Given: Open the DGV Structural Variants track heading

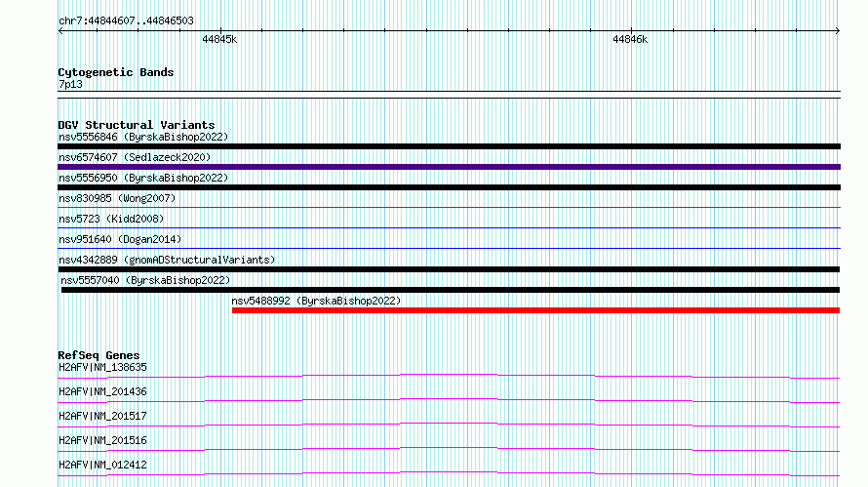Looking at the screenshot, I should coord(137,125).
